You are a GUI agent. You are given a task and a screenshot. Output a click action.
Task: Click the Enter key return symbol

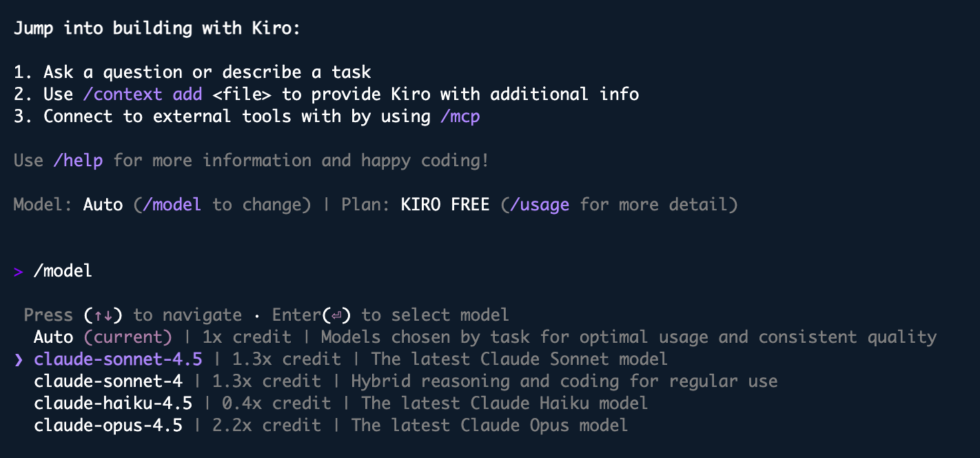336,315
